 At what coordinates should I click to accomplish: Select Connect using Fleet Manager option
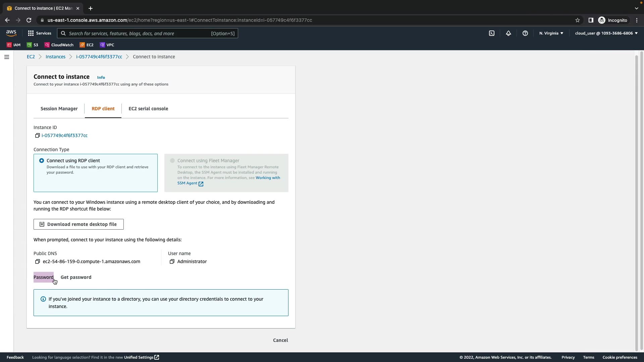172,161
